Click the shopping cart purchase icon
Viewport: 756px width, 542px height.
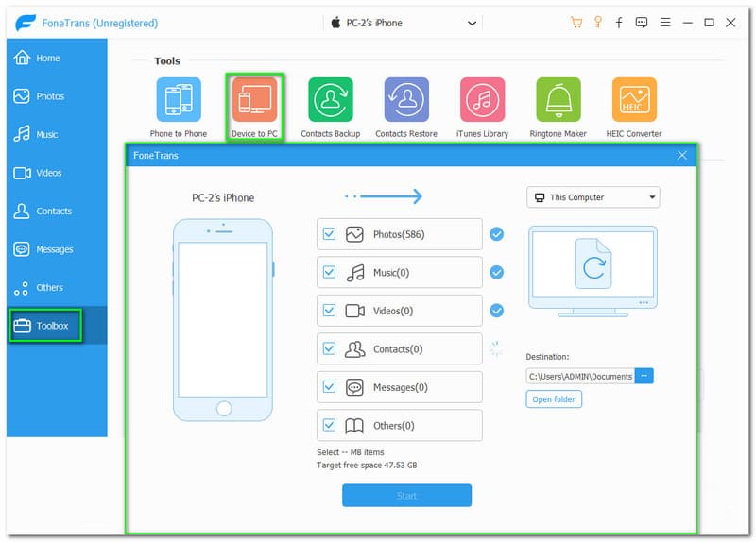[576, 22]
